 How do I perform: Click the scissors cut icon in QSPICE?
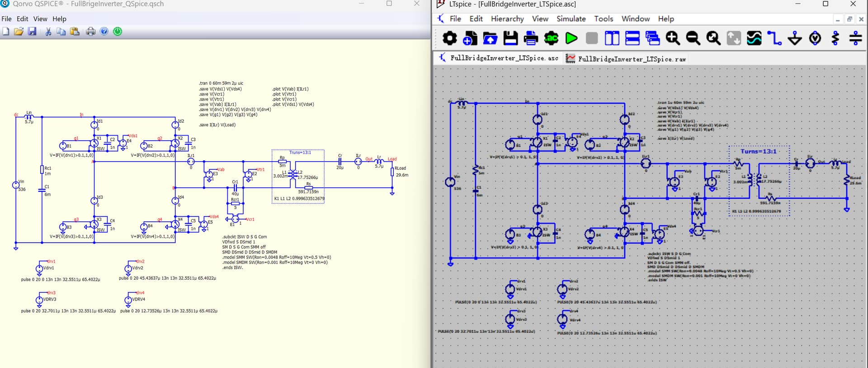(x=48, y=31)
